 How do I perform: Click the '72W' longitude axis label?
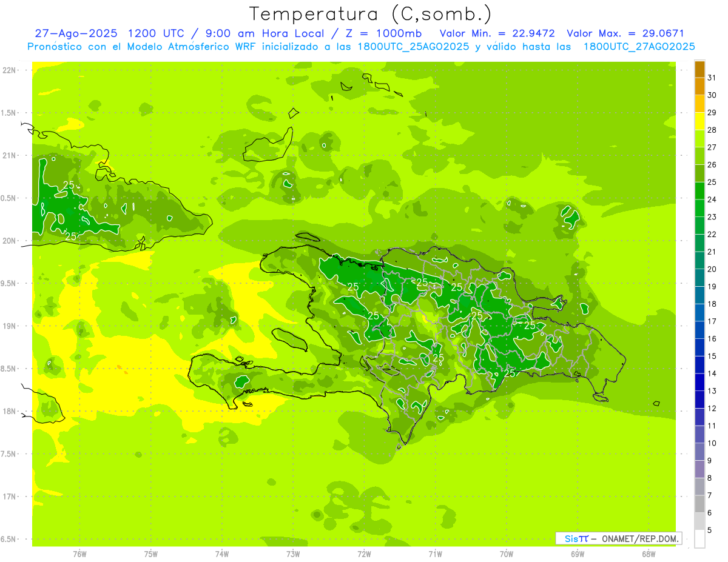pyautogui.click(x=364, y=554)
